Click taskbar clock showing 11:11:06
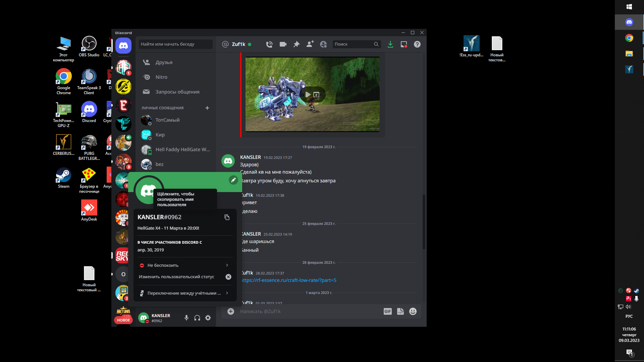644x362 pixels. point(629,329)
